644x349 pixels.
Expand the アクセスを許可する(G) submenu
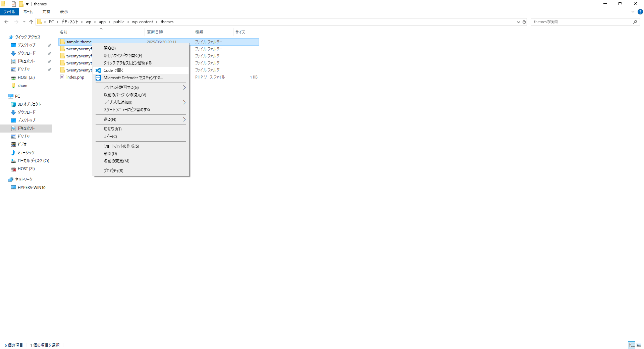point(141,88)
